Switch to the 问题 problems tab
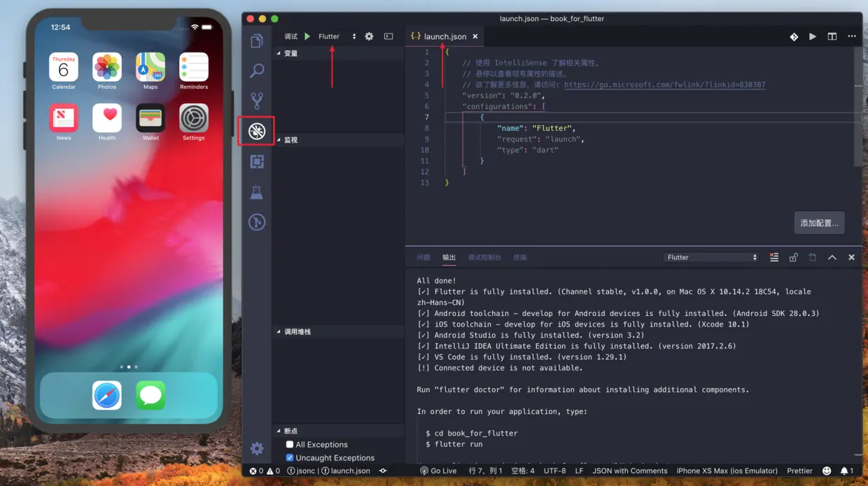This screenshot has height=486, width=868. (x=423, y=257)
